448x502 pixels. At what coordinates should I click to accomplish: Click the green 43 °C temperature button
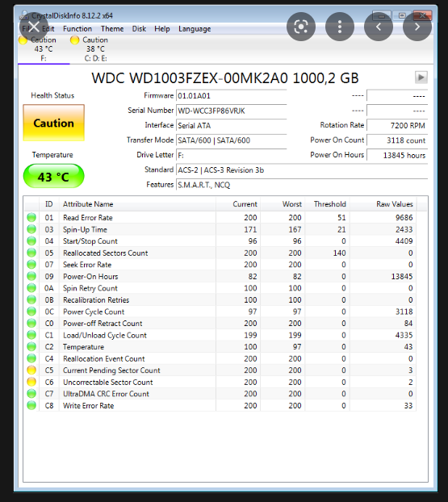53,177
